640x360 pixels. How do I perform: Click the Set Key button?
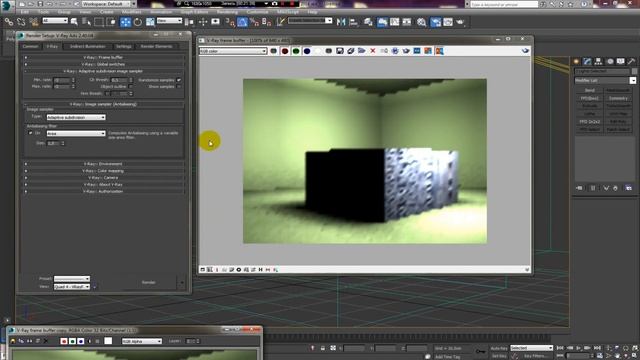coord(499,356)
